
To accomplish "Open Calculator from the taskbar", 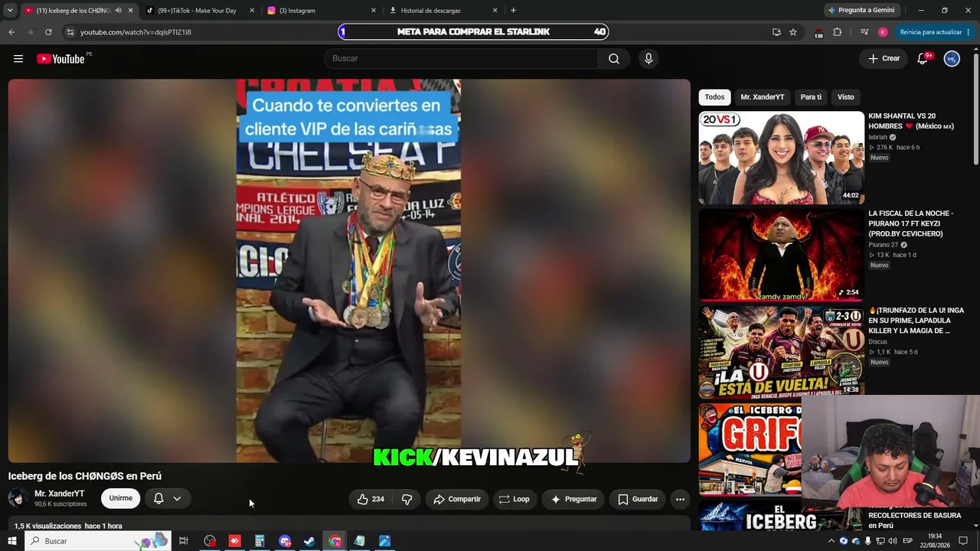I will 260,541.
